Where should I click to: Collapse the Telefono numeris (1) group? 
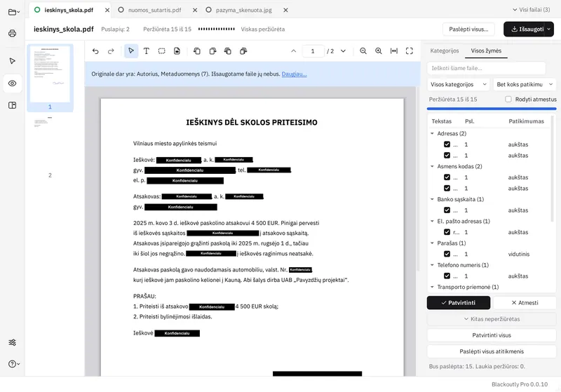pyautogui.click(x=432, y=265)
